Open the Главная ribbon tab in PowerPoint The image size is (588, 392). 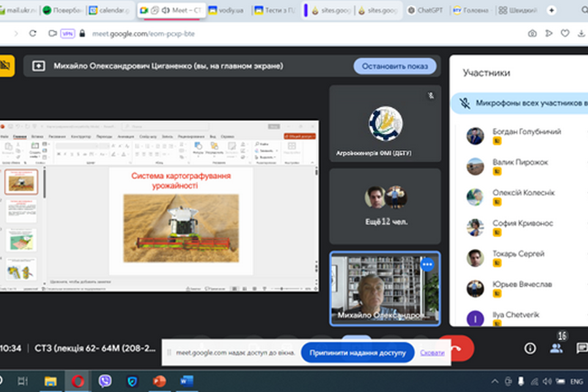pos(20,137)
